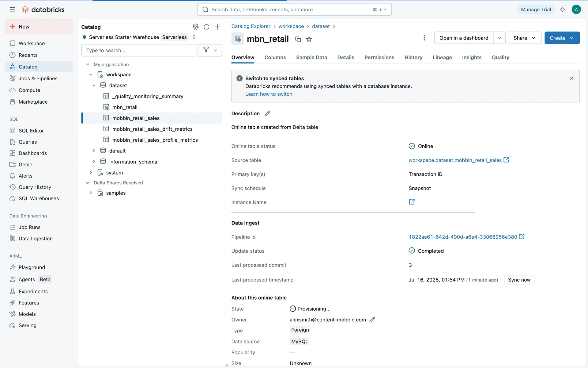Collapse the dataset schema node
The image size is (588, 368).
[x=94, y=86]
